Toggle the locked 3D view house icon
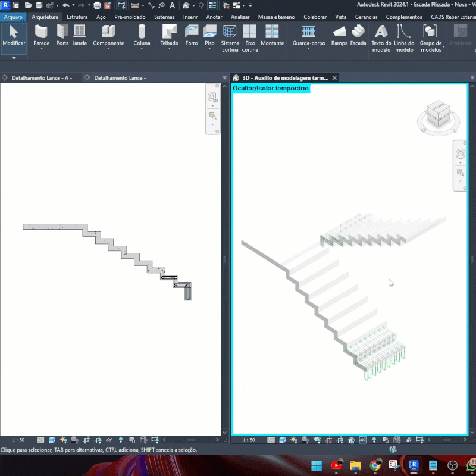The image size is (476, 476). tap(351, 440)
